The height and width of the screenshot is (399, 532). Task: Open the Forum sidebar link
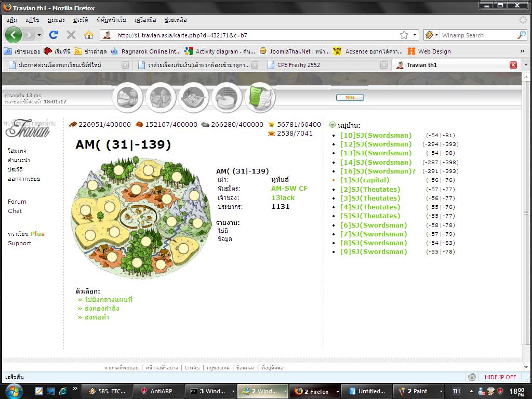tap(17, 202)
